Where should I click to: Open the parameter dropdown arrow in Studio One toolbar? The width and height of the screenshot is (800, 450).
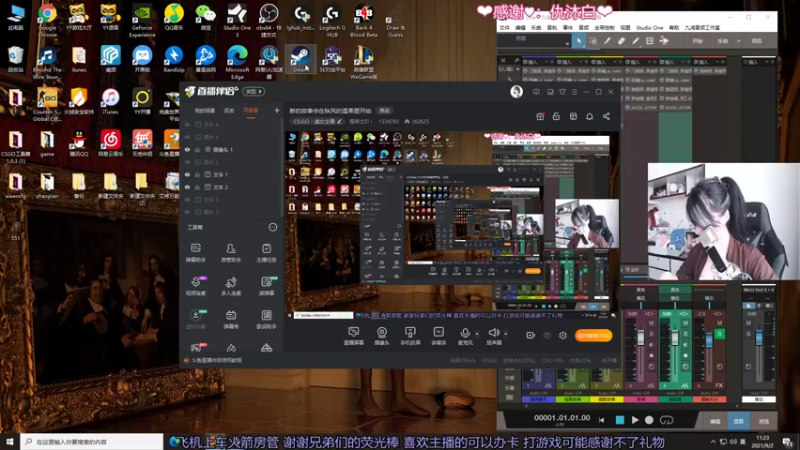(567, 44)
